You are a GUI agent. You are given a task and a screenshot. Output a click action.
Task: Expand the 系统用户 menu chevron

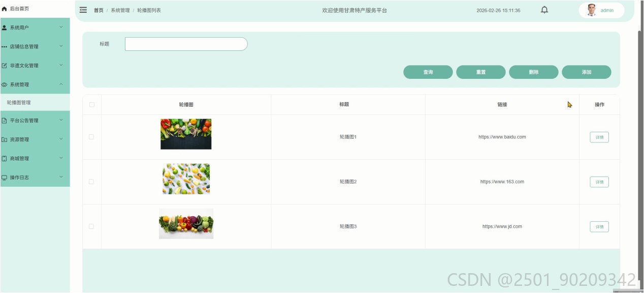pos(61,27)
